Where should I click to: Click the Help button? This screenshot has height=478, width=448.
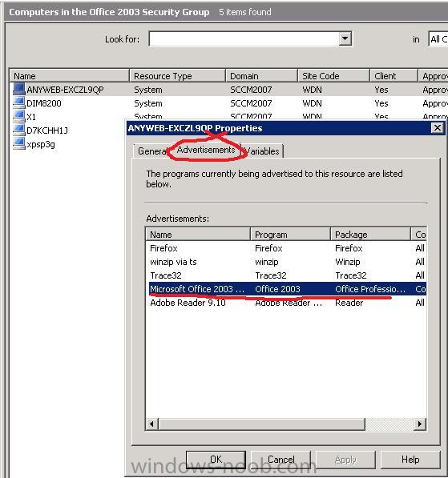pyautogui.click(x=410, y=460)
